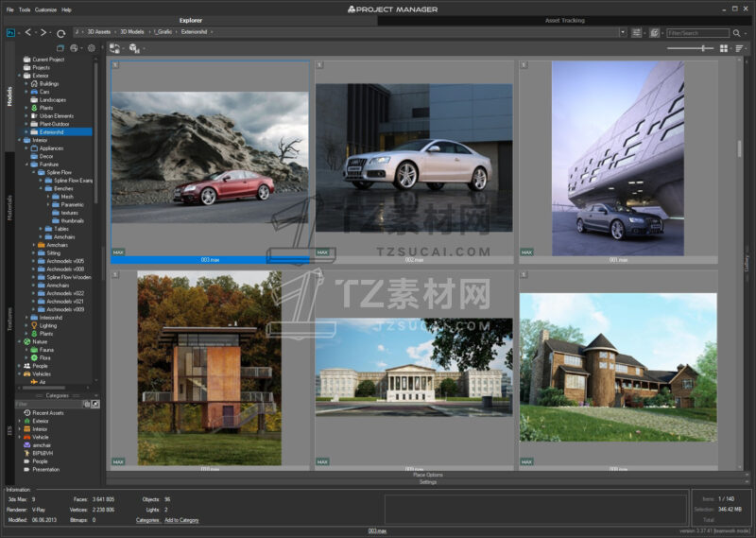This screenshot has width=756, height=538.
Task: Click the Photoshop icon in toolbar
Action: tap(10, 32)
